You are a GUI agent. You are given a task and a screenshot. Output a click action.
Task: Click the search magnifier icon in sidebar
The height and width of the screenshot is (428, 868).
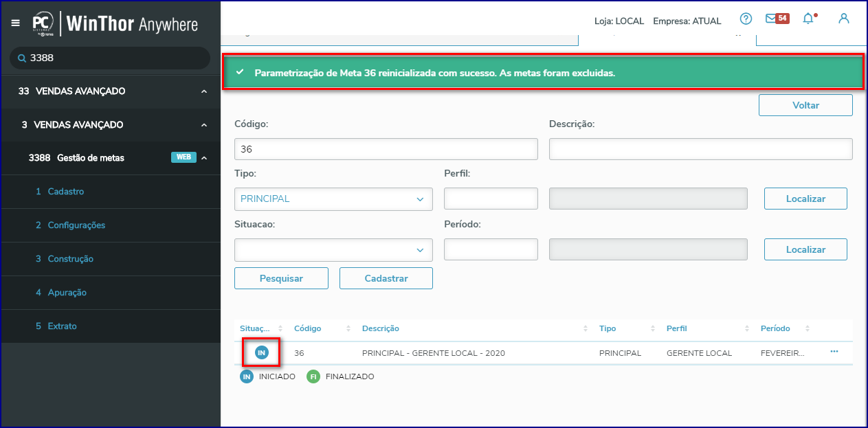pos(22,58)
